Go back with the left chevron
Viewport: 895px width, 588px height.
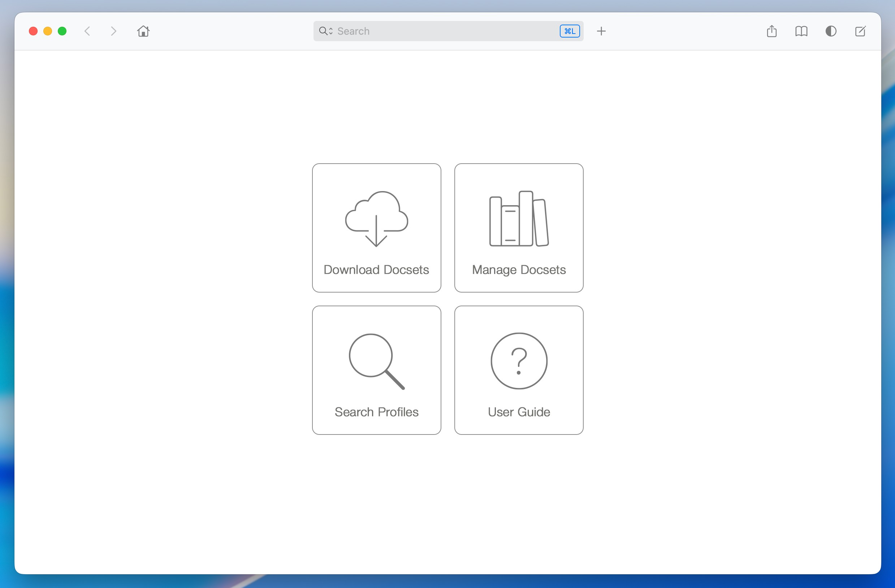pyautogui.click(x=87, y=31)
